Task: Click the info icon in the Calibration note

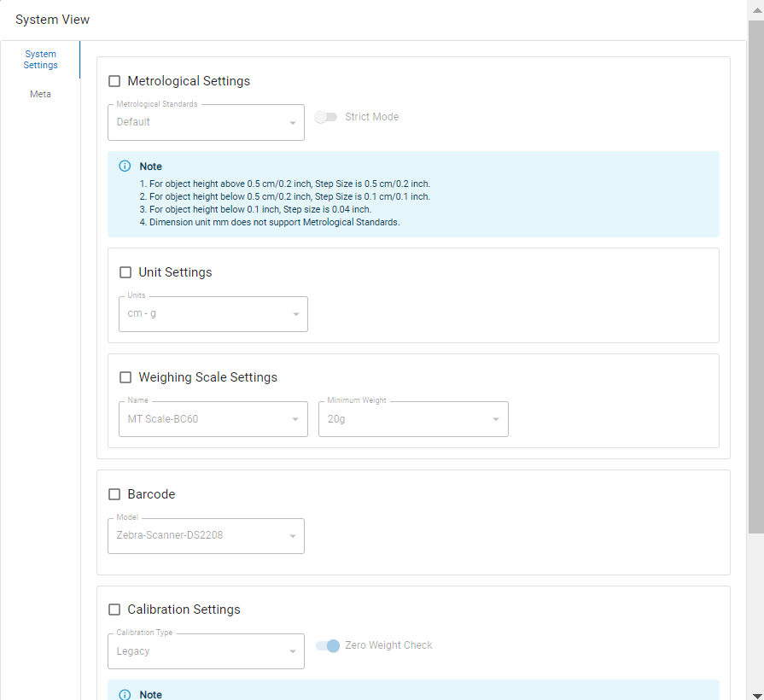Action: tap(125, 695)
